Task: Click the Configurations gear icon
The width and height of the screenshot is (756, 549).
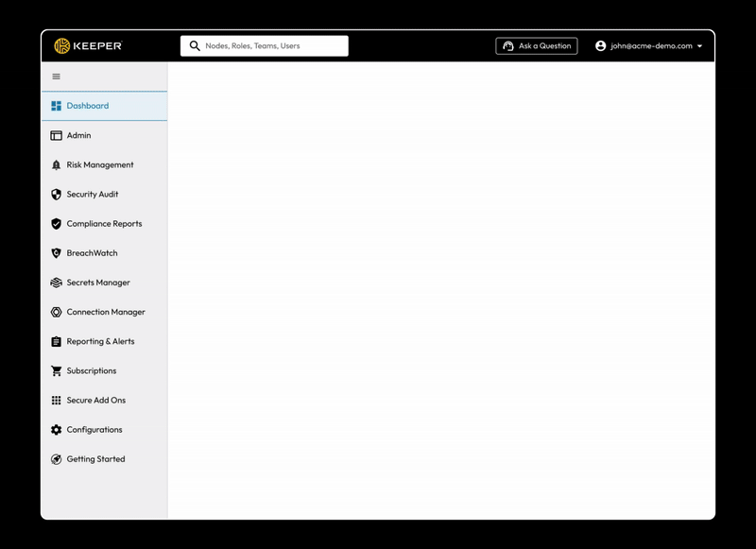Action: [57, 429]
